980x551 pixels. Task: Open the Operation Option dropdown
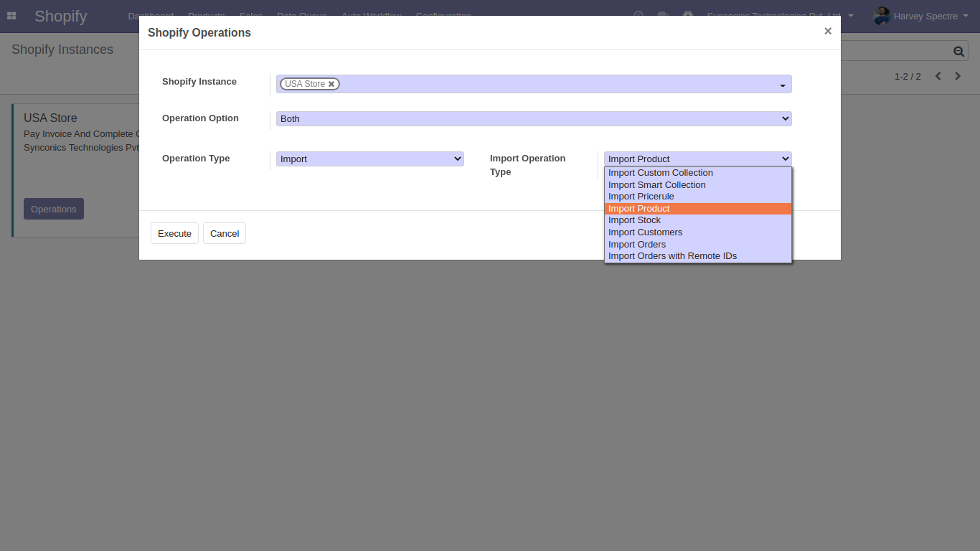[533, 118]
